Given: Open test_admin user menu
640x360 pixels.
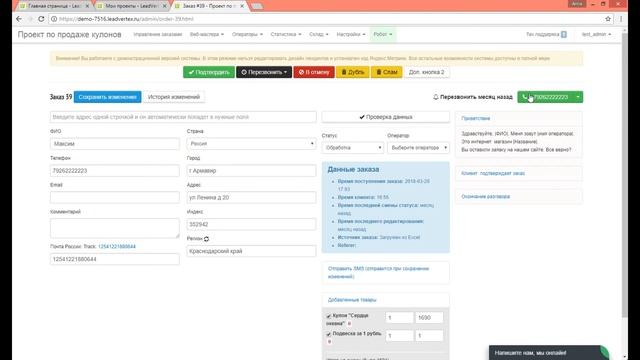Looking at the screenshot, I should click(596, 34).
